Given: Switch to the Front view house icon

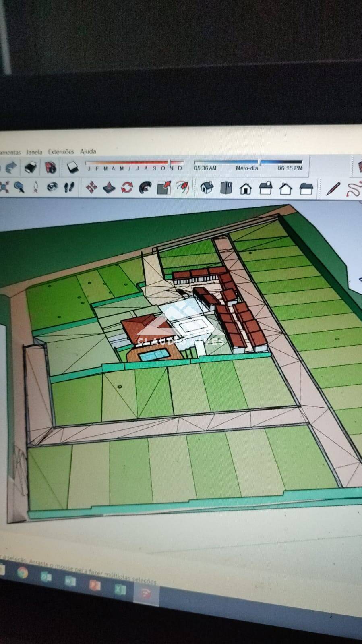Looking at the screenshot, I should pos(246,188).
